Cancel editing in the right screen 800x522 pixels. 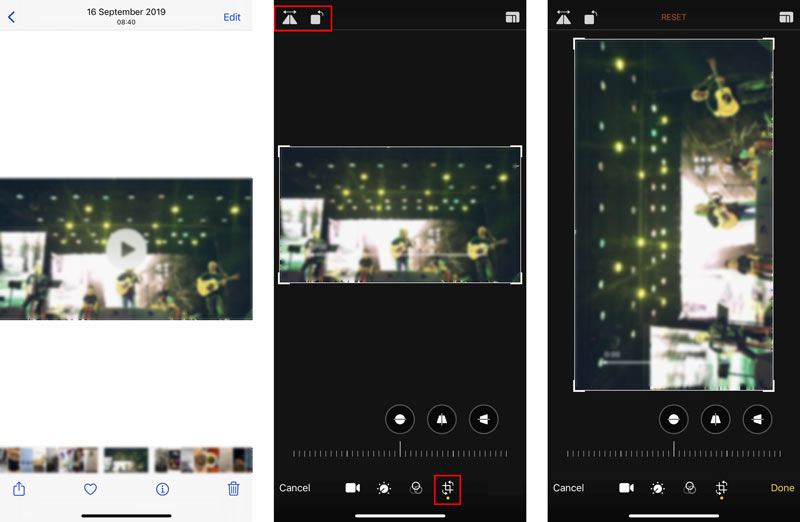tap(568, 488)
